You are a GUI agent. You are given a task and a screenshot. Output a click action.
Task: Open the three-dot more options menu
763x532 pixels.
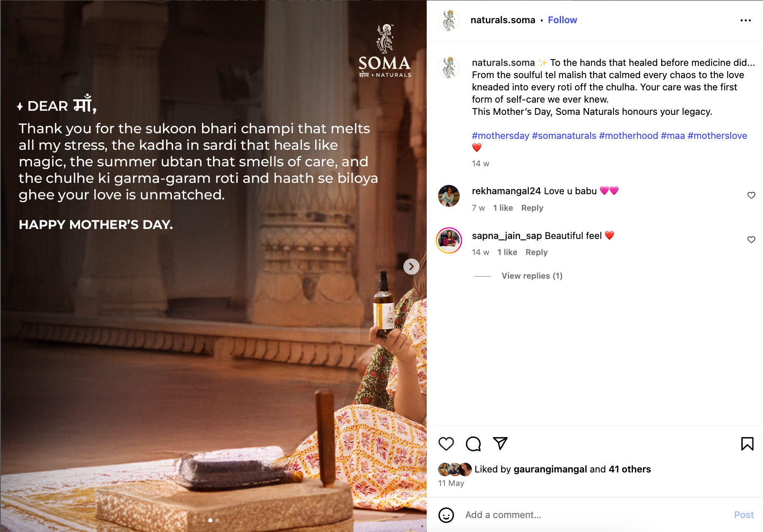tap(746, 20)
